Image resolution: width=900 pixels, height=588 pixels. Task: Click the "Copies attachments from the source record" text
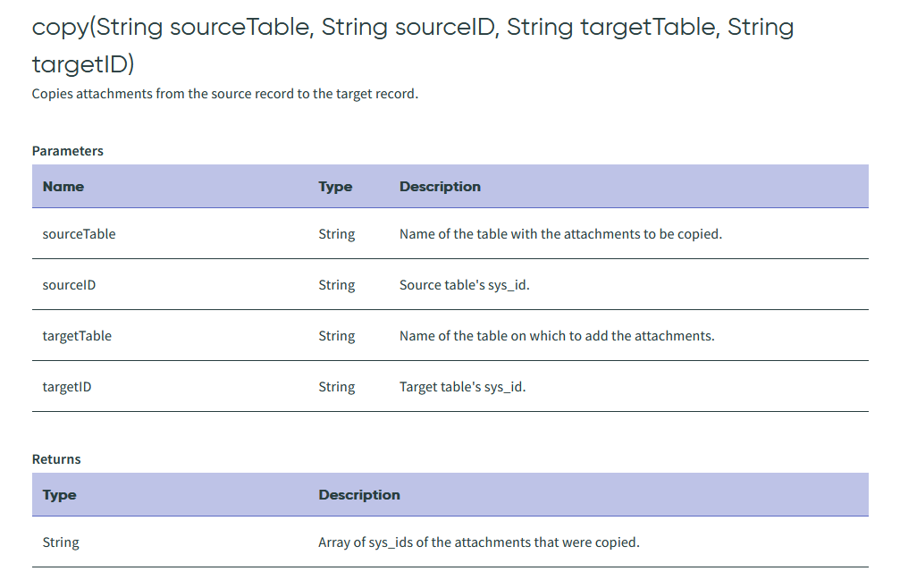224,93
